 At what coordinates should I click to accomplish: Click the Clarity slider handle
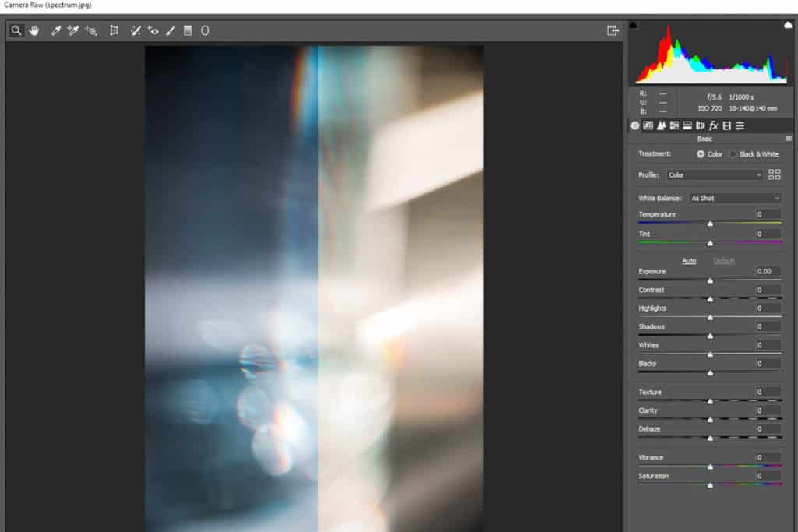tap(711, 420)
